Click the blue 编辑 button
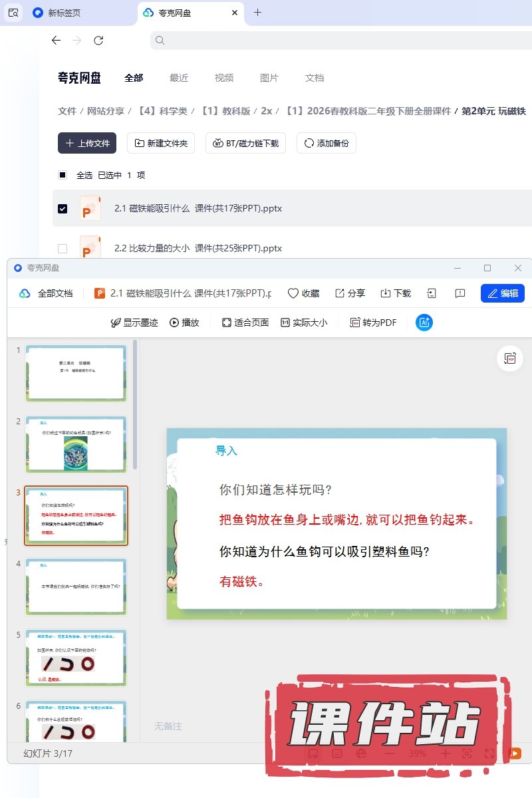Screen dimensions: 532x798 [x=502, y=293]
